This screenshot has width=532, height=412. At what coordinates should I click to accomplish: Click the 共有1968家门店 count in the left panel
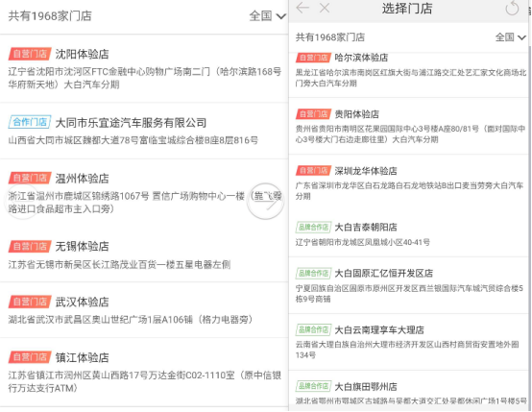pyautogui.click(x=50, y=16)
